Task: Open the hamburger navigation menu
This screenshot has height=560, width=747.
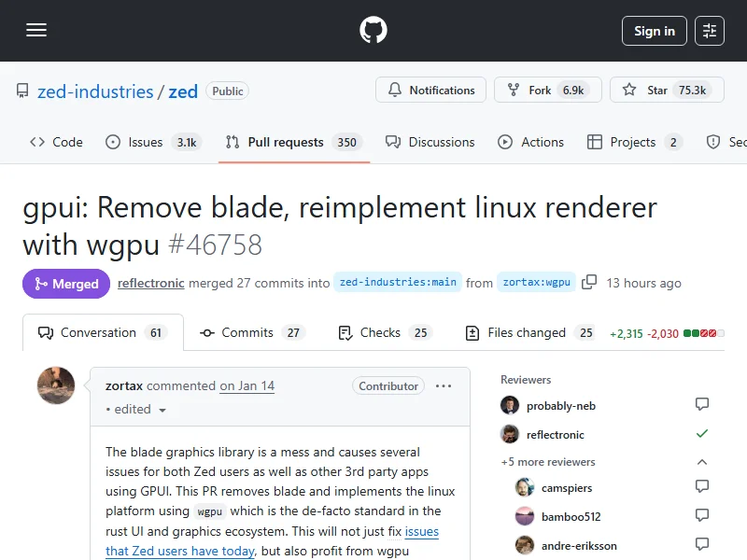Action: coord(36,31)
